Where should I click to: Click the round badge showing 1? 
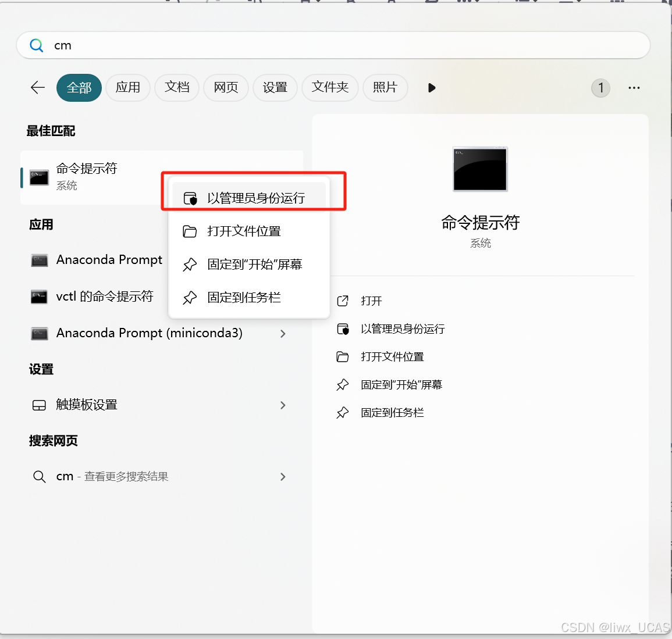click(601, 88)
